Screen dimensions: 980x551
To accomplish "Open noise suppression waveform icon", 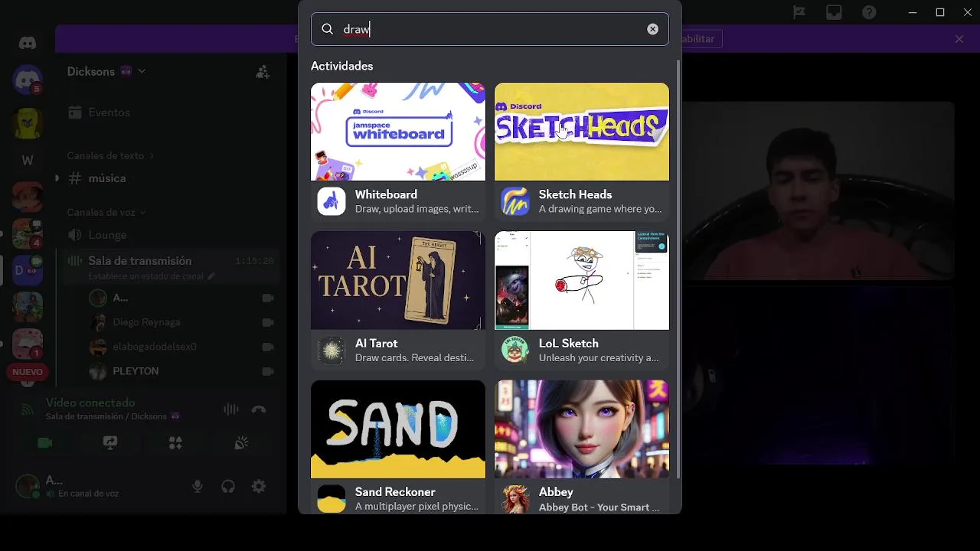I will point(230,409).
